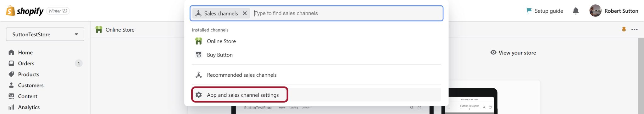Open the notifications bell
This screenshot has width=644, height=114.
tap(576, 11)
